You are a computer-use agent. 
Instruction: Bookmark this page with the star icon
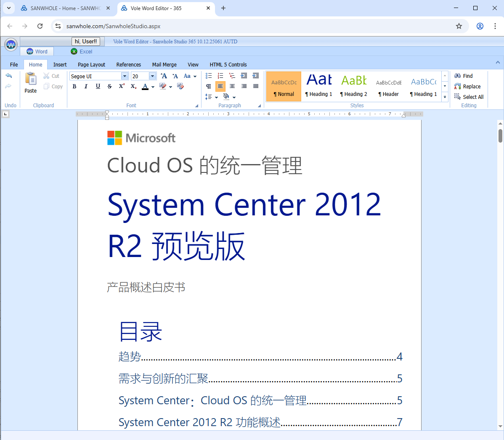point(459,26)
